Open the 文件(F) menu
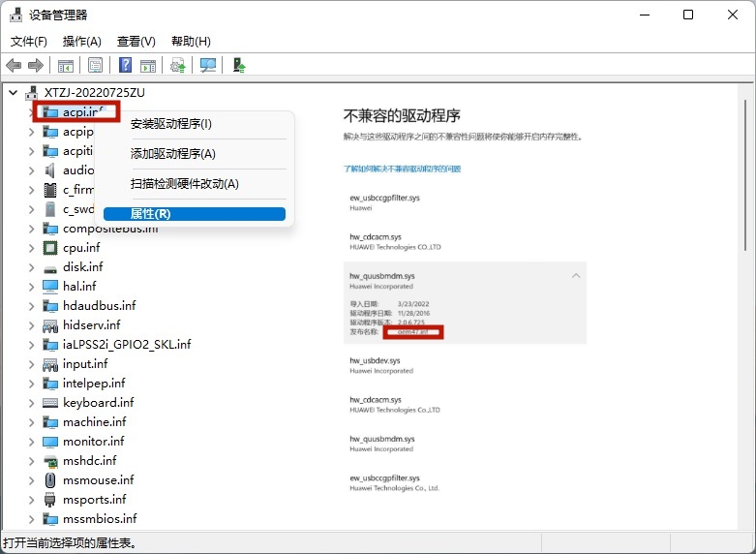Viewport: 756px width, 554px height. (29, 42)
